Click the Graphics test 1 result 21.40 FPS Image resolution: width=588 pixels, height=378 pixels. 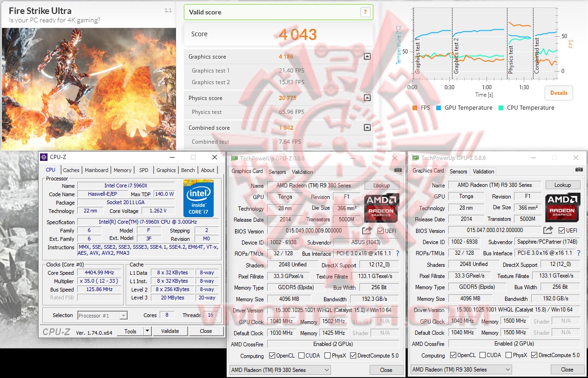pos(291,71)
